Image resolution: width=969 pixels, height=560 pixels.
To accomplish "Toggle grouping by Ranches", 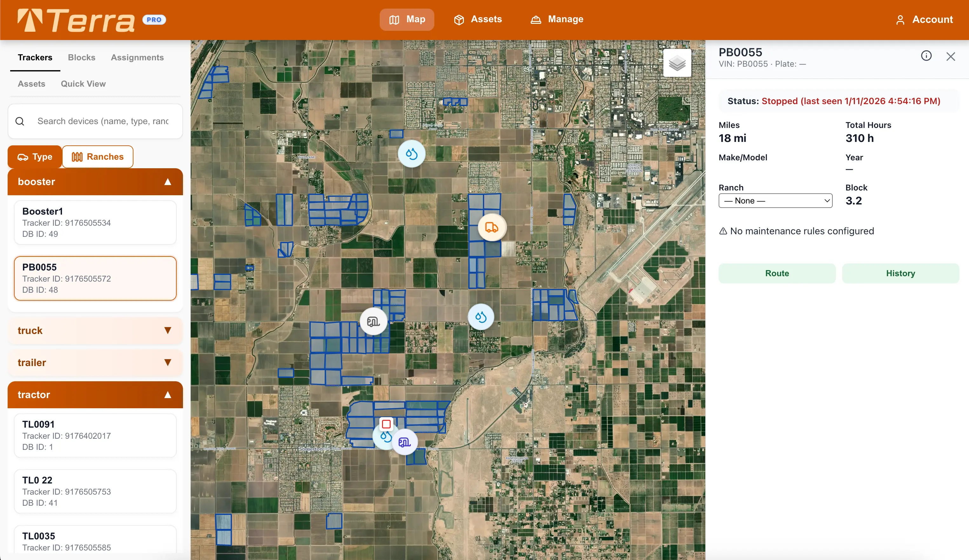I will [x=98, y=157].
